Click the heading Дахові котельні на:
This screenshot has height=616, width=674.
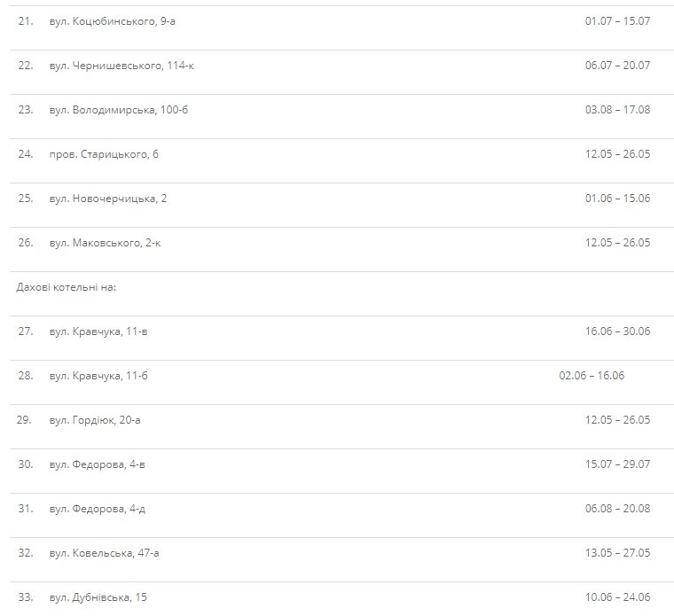[x=67, y=287]
